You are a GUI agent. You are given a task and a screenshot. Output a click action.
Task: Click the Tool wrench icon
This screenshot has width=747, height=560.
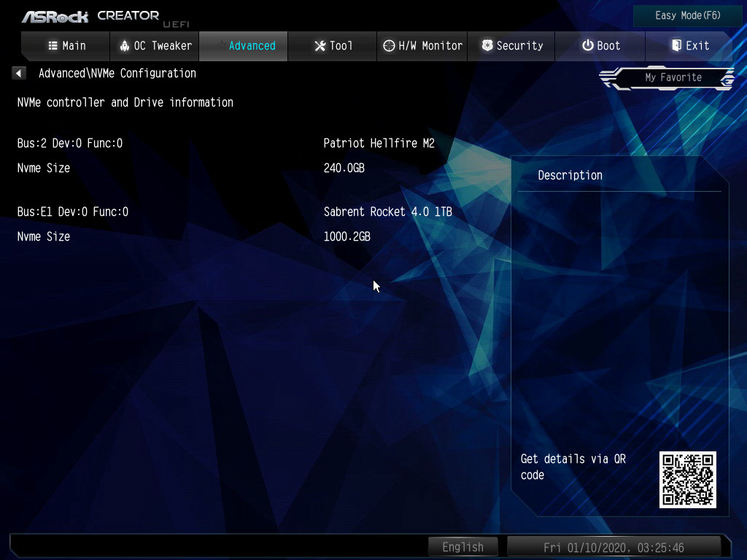(x=320, y=46)
